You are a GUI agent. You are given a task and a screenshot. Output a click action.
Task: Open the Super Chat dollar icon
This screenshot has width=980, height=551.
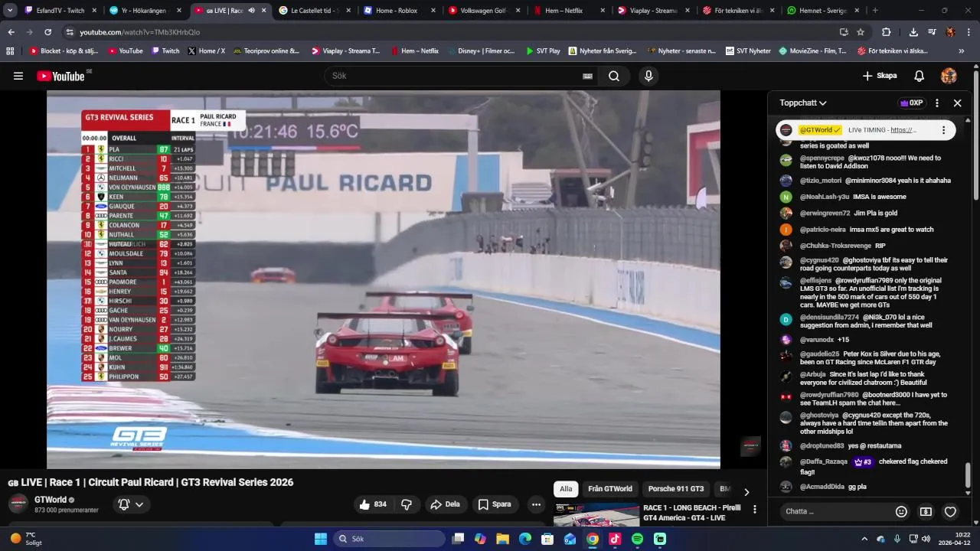pyautogui.click(x=926, y=511)
